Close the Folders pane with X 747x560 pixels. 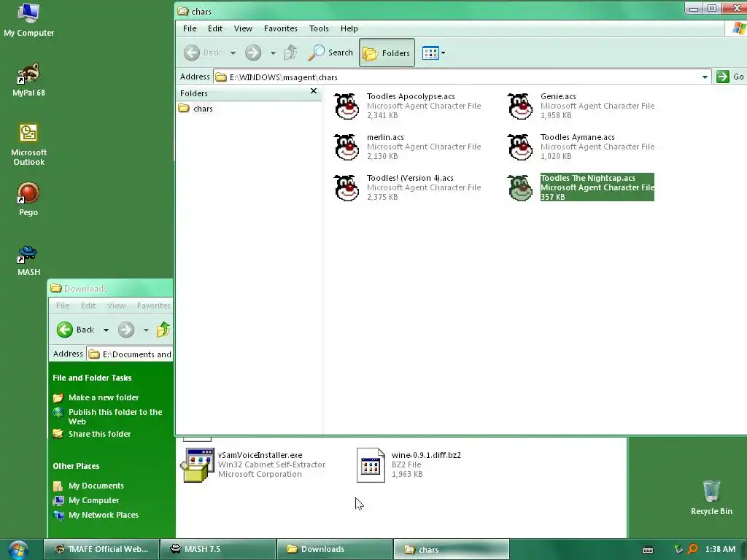point(314,91)
